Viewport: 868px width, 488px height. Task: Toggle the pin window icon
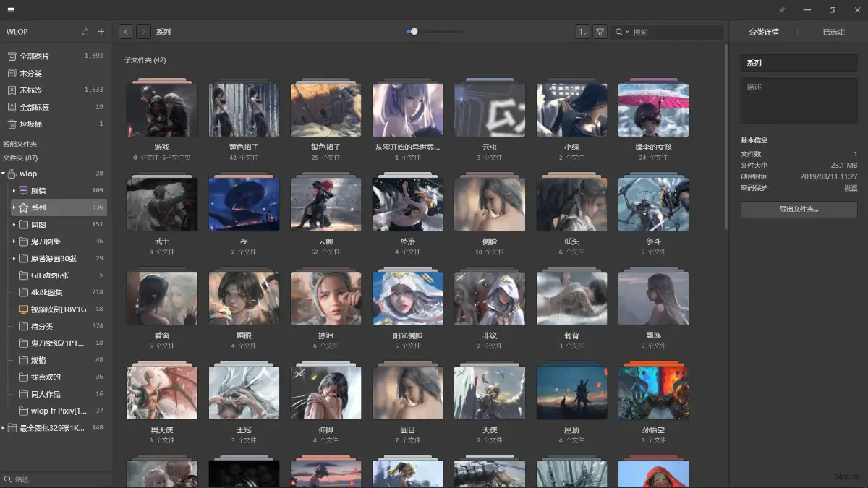click(x=781, y=10)
